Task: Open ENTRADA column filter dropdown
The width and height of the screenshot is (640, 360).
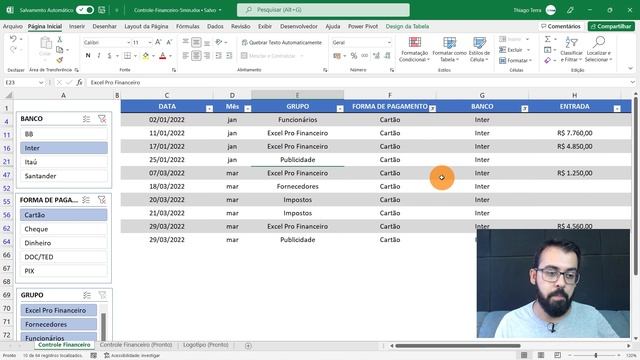Action: 617,109
